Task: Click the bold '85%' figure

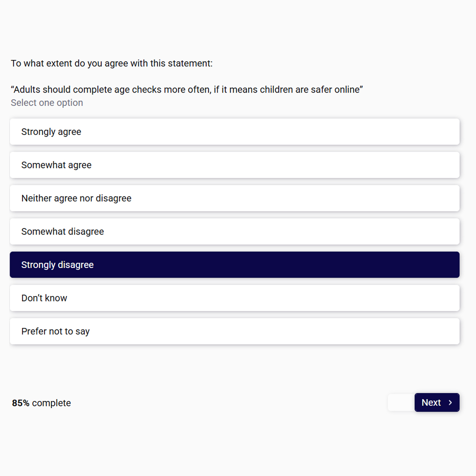Action: coord(21,403)
